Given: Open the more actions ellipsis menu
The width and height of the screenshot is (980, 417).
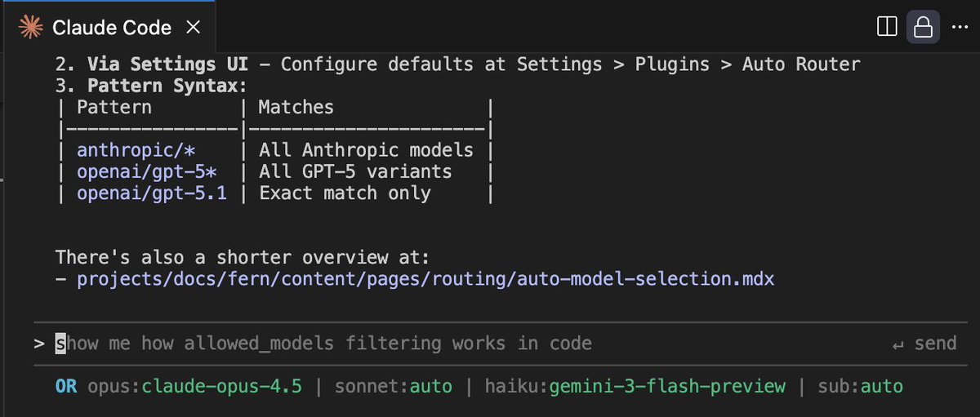Looking at the screenshot, I should 959,28.
